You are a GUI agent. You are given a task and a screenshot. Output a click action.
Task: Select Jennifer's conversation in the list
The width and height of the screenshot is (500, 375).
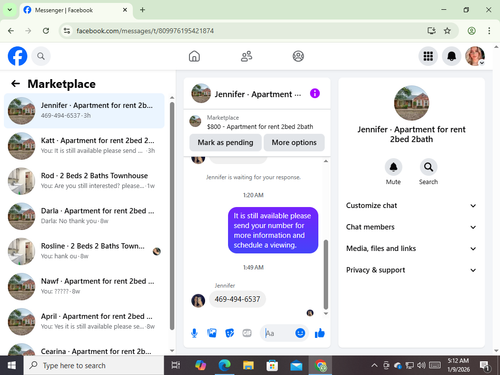tap(84, 110)
